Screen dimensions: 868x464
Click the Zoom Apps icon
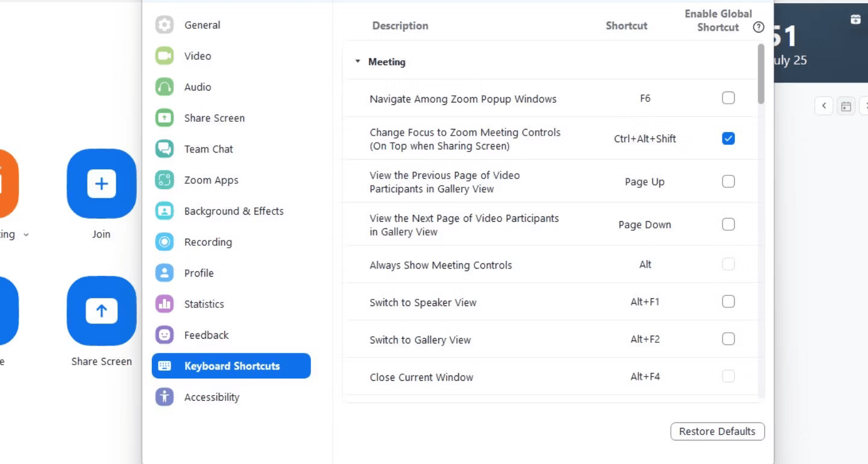[x=165, y=180]
